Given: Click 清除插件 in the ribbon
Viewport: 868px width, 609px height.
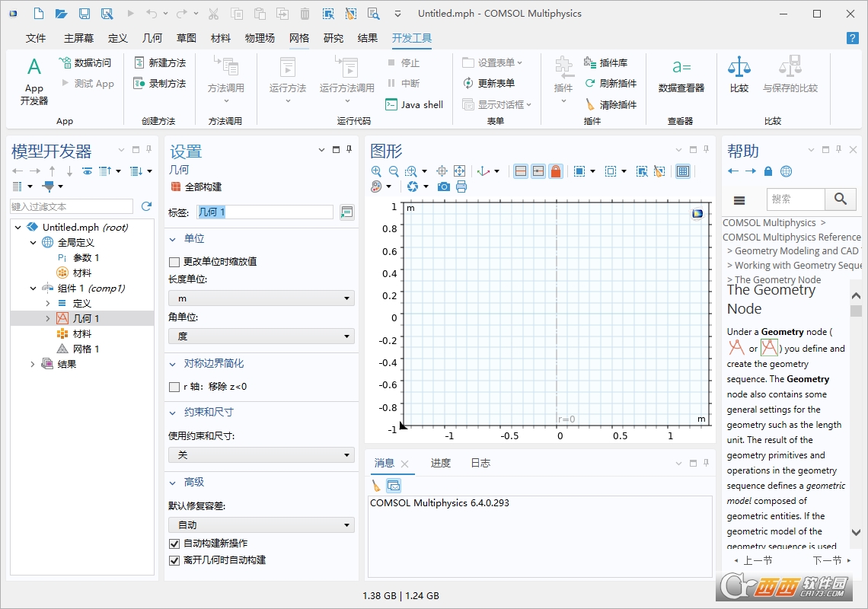Looking at the screenshot, I should [611, 104].
